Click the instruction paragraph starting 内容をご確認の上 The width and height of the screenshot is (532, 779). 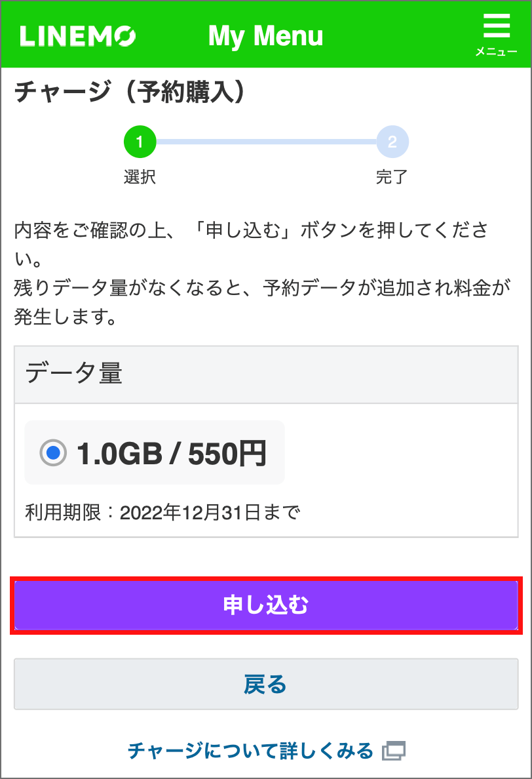(252, 244)
